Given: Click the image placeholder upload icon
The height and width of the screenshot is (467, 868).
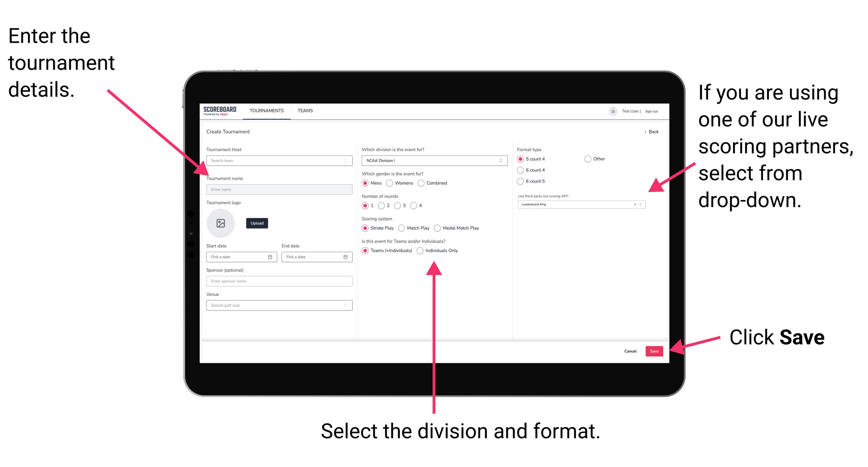Looking at the screenshot, I should pos(220,223).
